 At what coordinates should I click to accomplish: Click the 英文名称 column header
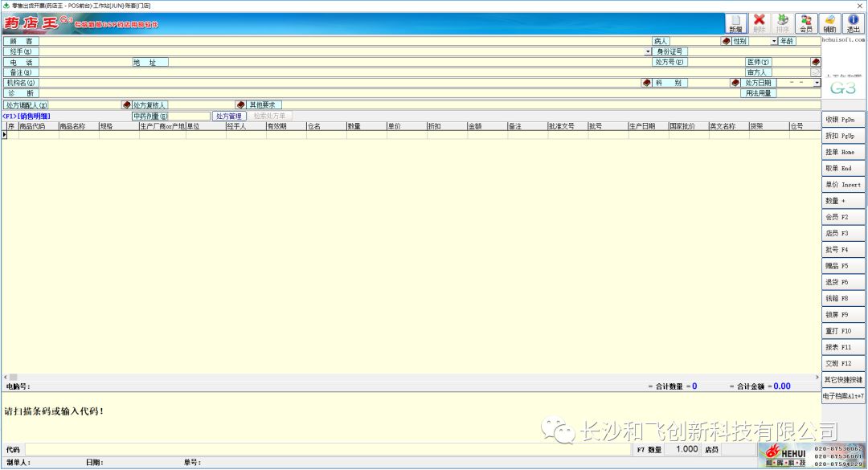tap(728, 126)
